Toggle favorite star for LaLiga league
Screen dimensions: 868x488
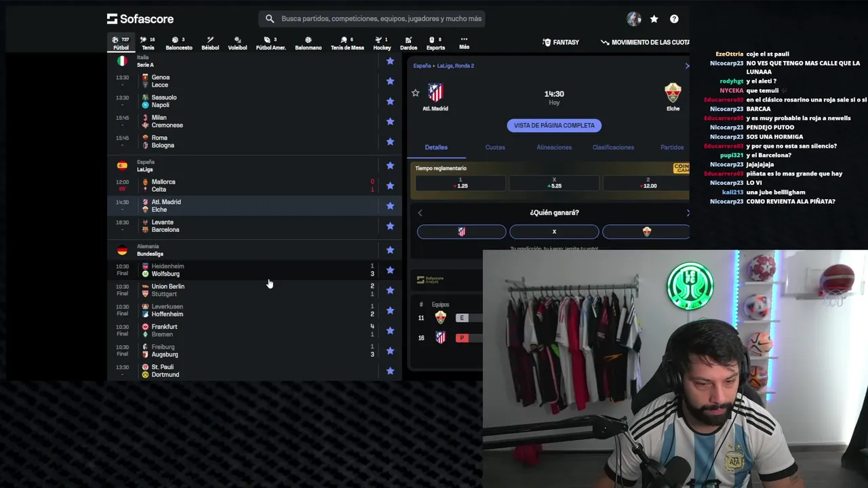[390, 165]
